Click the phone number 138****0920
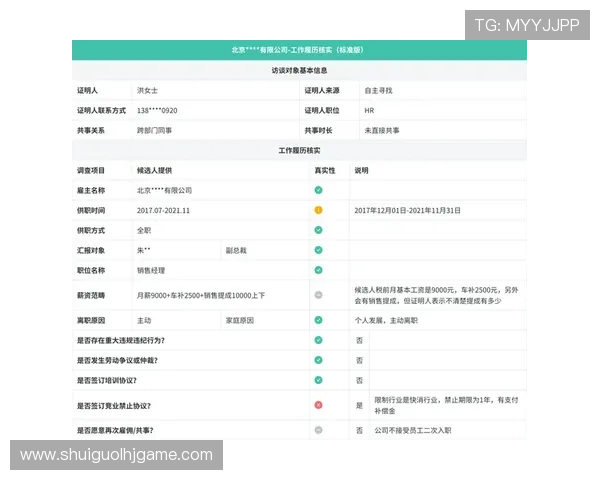Screen dimensions: 600x480 [x=157, y=111]
